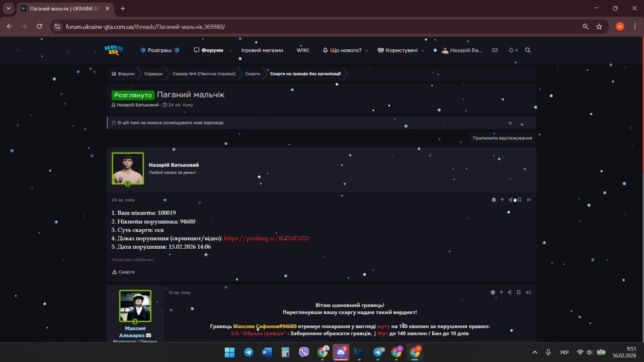Open Chrome three-dot menu

[x=634, y=26]
